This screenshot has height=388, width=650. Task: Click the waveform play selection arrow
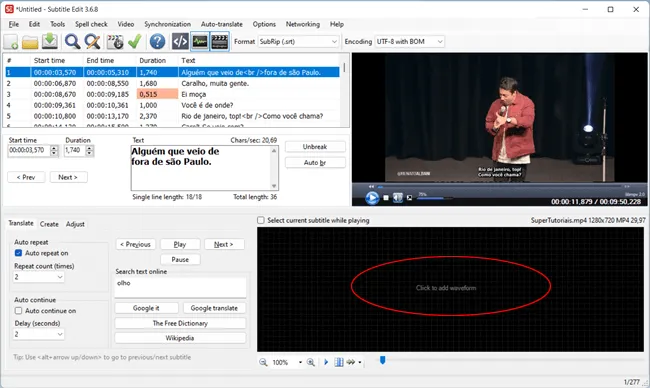point(326,362)
